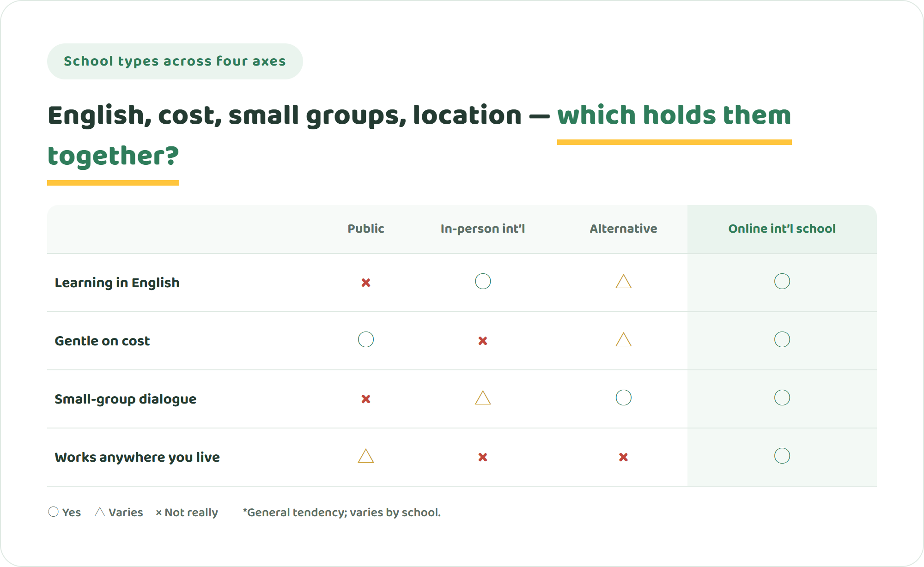Click the triangle for In-person int'l, Small-group dialogue

pos(483,398)
